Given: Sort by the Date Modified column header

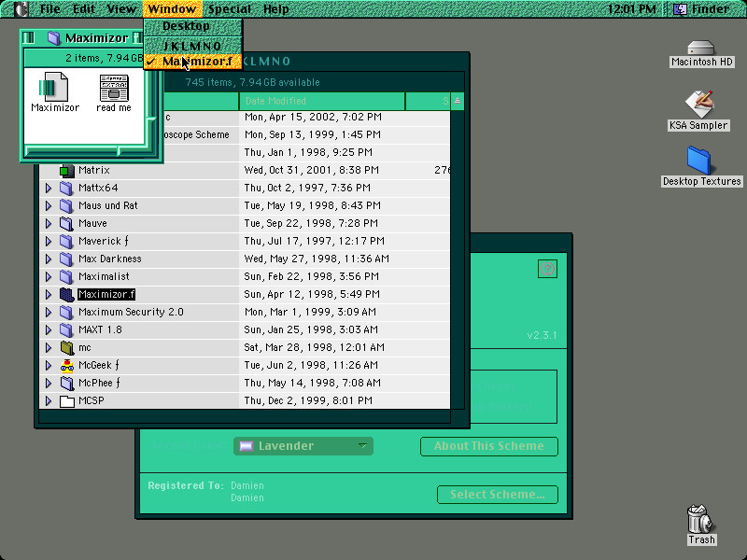Looking at the screenshot, I should click(x=322, y=101).
